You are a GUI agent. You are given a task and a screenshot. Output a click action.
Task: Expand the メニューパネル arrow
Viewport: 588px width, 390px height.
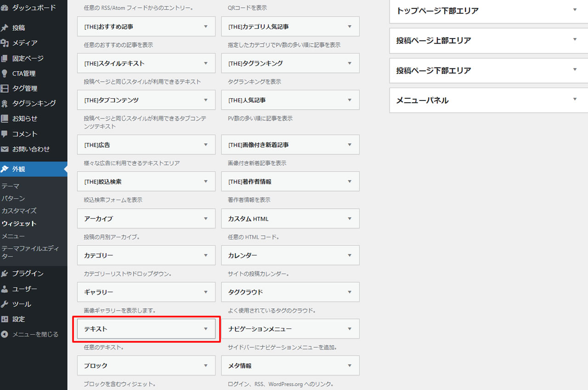[x=575, y=99]
